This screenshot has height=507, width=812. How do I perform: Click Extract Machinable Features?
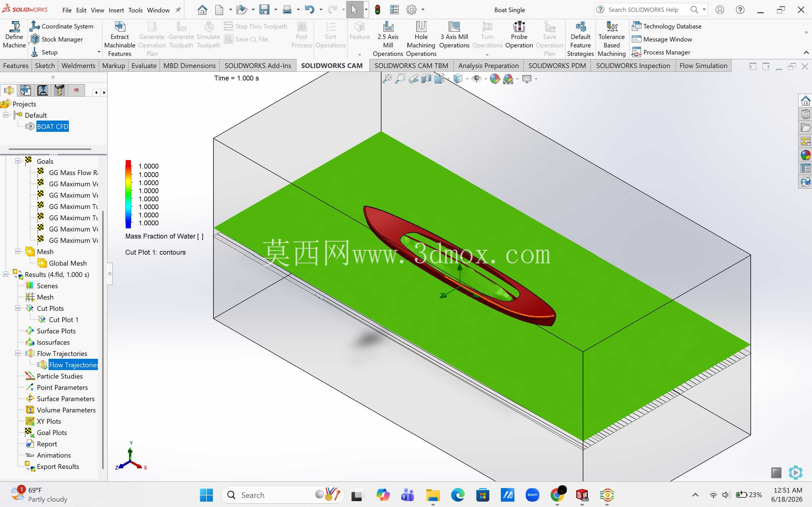120,39
